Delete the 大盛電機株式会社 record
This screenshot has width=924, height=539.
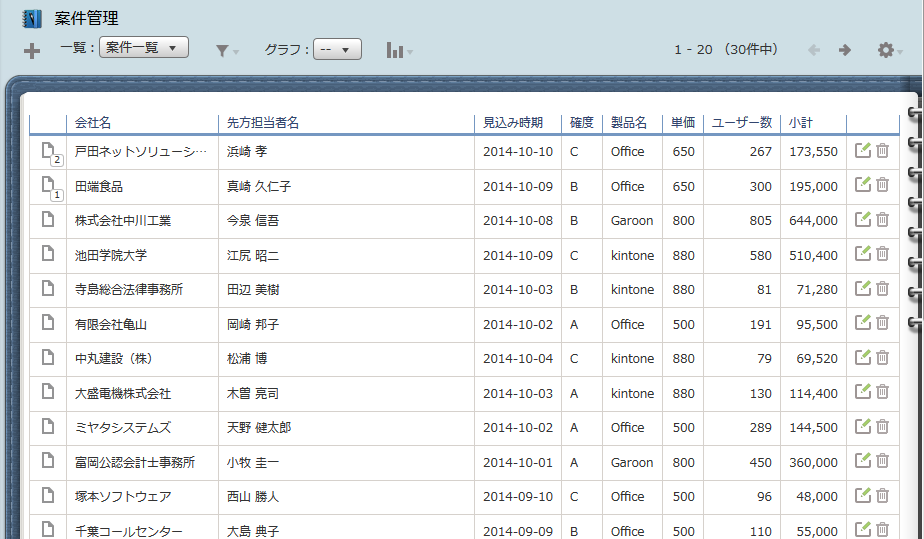[882, 392]
